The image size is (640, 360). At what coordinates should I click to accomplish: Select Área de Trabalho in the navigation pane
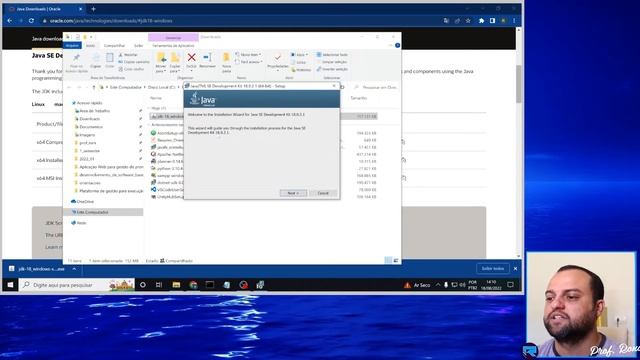click(x=92, y=111)
